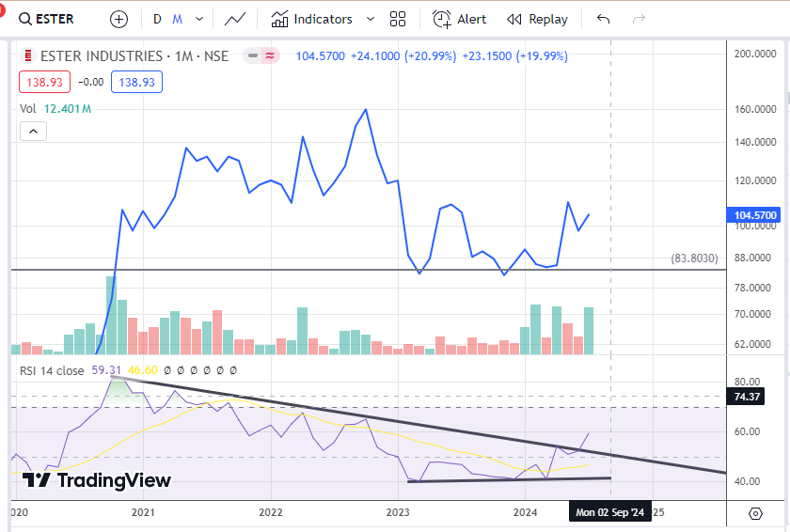Image resolution: width=790 pixels, height=532 pixels.
Task: Expand the indicators favorites chevron
Action: (371, 19)
